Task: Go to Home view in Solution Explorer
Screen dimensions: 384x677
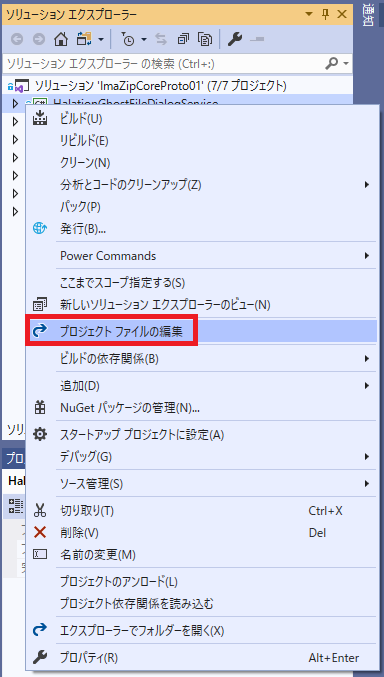Action: [60, 39]
